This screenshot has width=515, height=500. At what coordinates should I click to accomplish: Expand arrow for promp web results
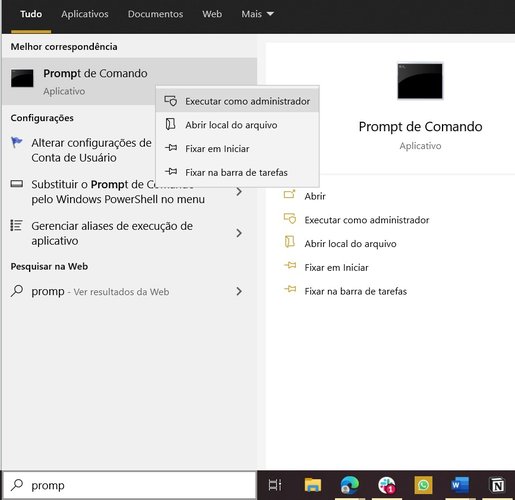[239, 292]
